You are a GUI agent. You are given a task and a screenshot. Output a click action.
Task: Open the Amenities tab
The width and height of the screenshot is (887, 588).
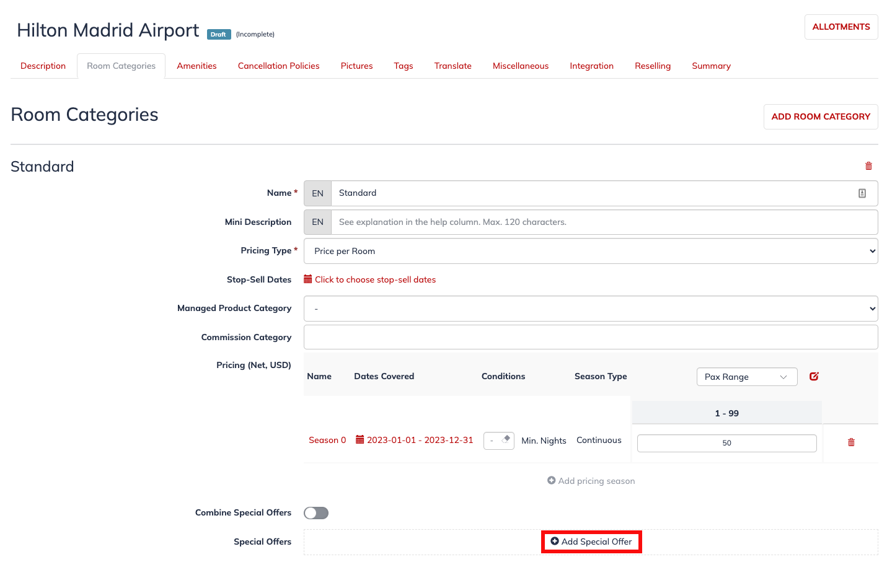196,66
